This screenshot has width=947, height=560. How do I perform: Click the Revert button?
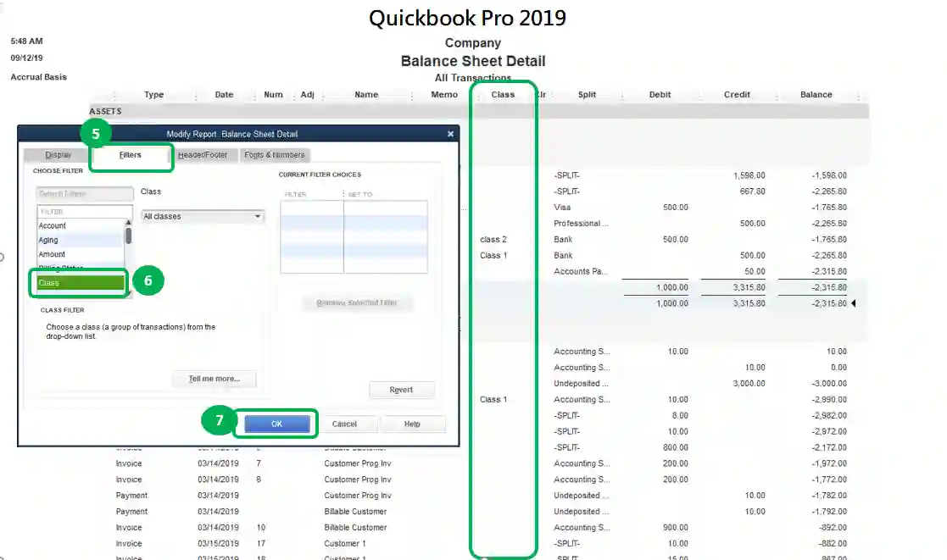[x=401, y=390]
